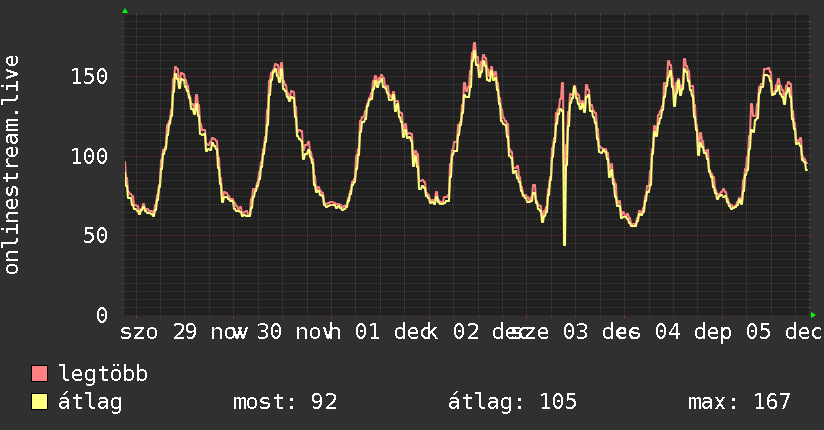
Task: Click the yellow átlag legend swatch
Action: coord(40,402)
